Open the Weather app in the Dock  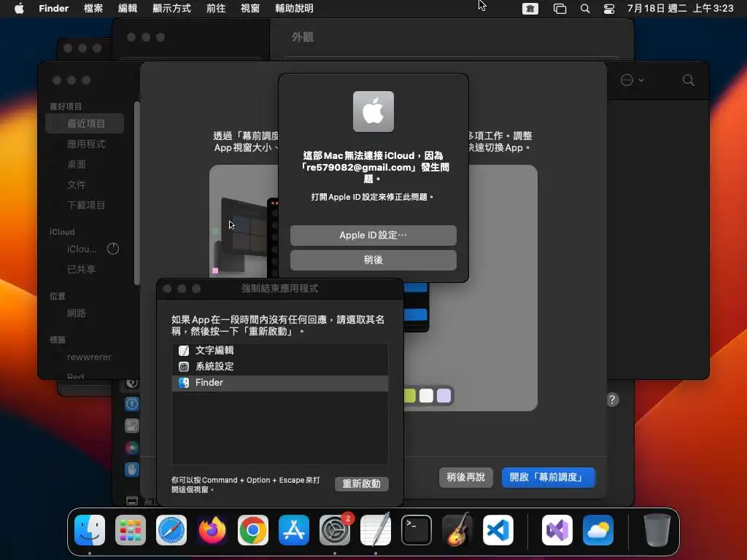[598, 530]
